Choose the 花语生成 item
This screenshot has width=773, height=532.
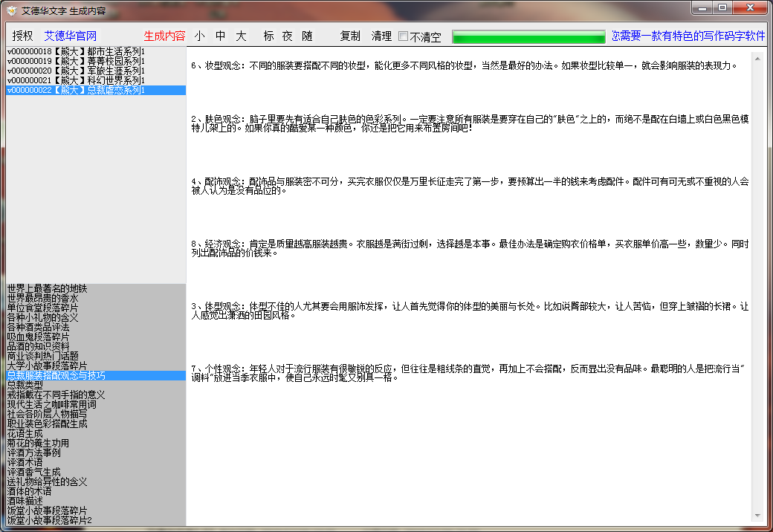point(96,433)
